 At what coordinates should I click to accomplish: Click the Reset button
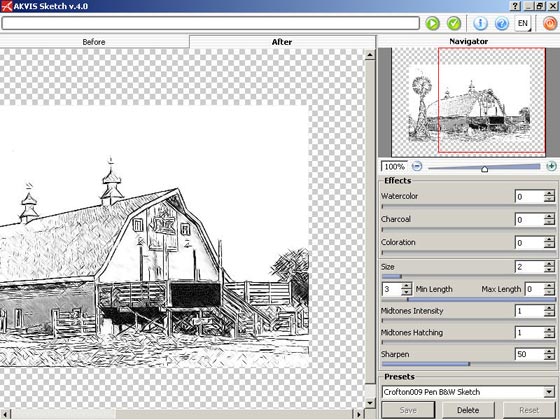(x=529, y=410)
